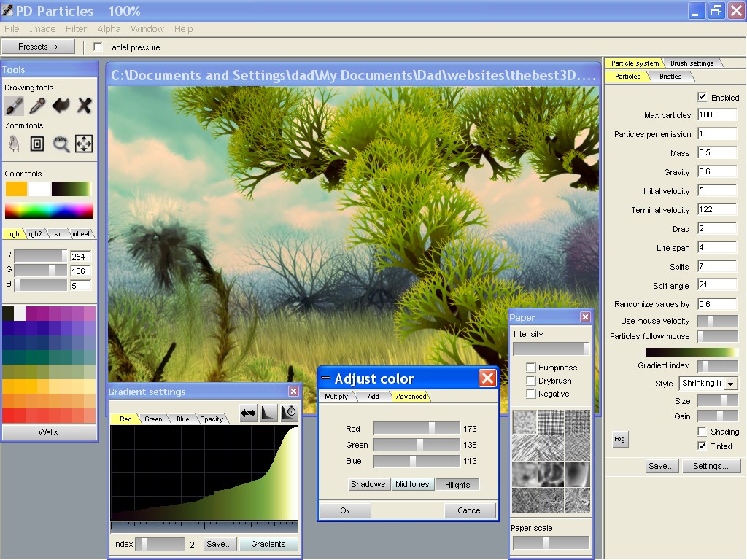Click the undo arrow drawing tool
This screenshot has width=747, height=560.
[61, 105]
